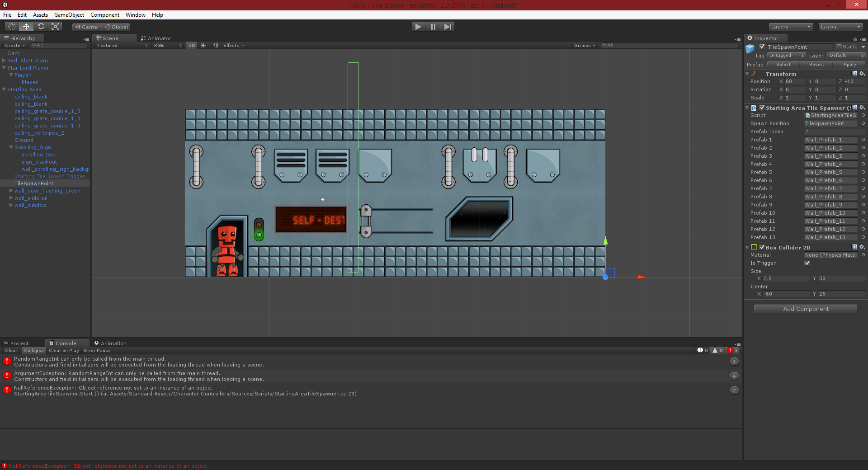This screenshot has width=868, height=470.
Task: Toggle 2D scene view mode
Action: [192, 45]
